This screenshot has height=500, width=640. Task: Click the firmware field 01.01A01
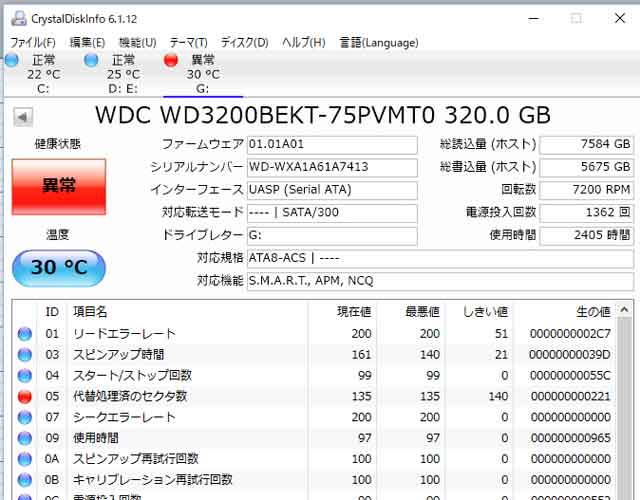point(332,144)
